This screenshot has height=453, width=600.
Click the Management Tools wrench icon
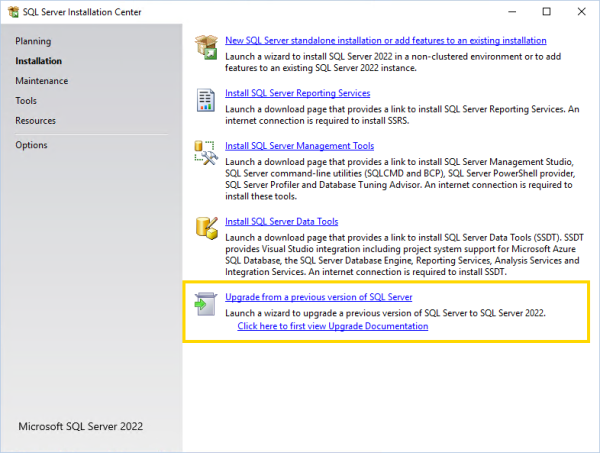206,153
